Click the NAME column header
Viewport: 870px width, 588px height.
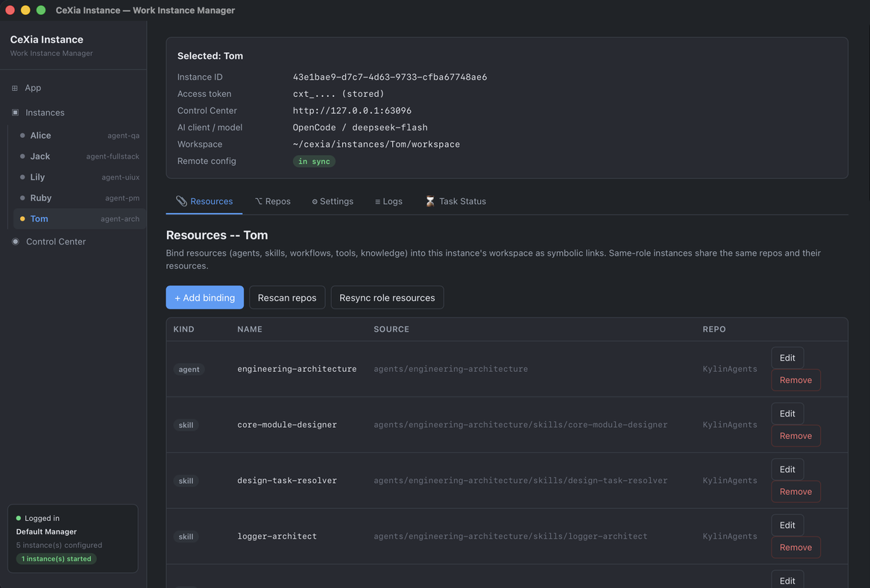pyautogui.click(x=250, y=329)
